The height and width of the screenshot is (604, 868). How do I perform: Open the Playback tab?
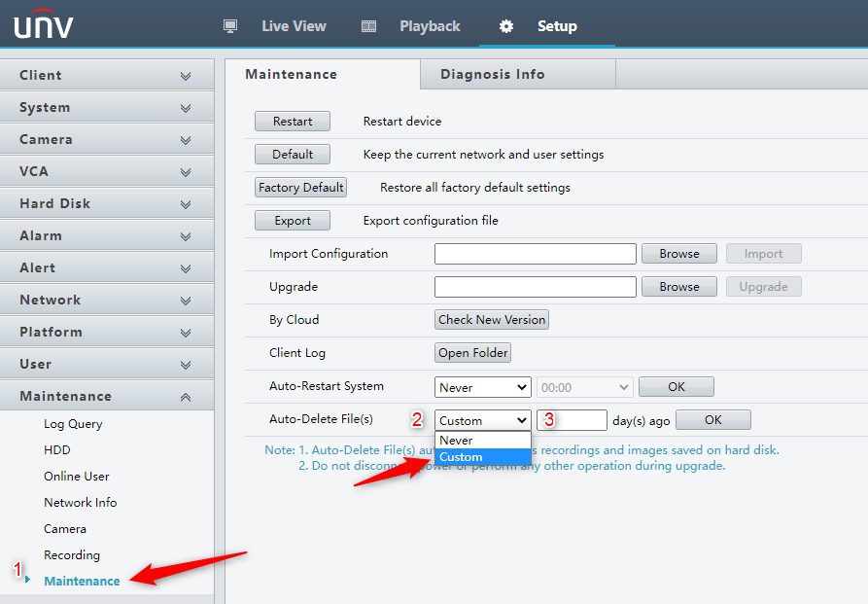(430, 26)
